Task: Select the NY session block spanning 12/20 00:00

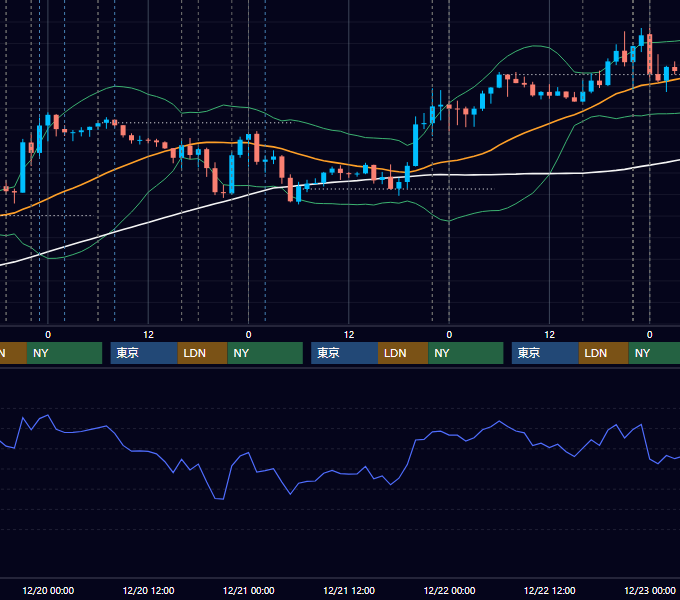Action: (x=64, y=353)
